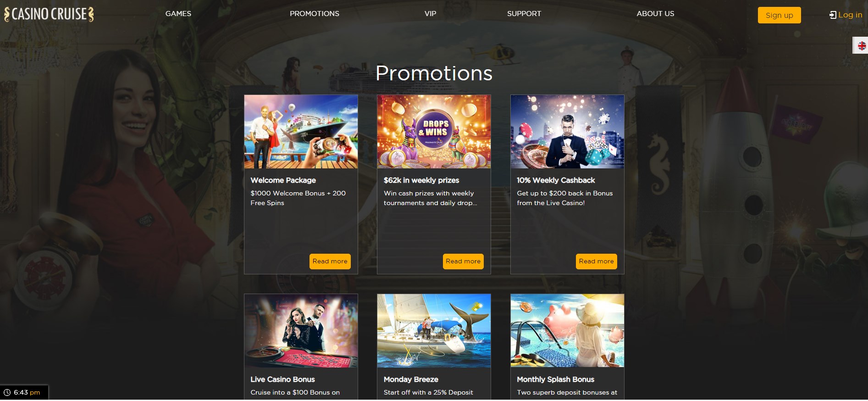Open the Weekly Cashback dealer image

point(567,132)
